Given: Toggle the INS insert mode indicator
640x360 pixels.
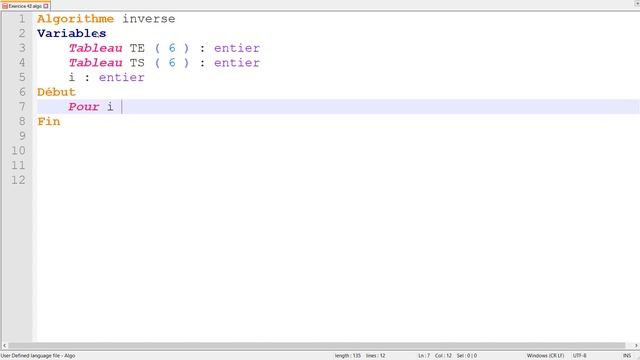Looking at the screenshot, I should tap(627, 356).
